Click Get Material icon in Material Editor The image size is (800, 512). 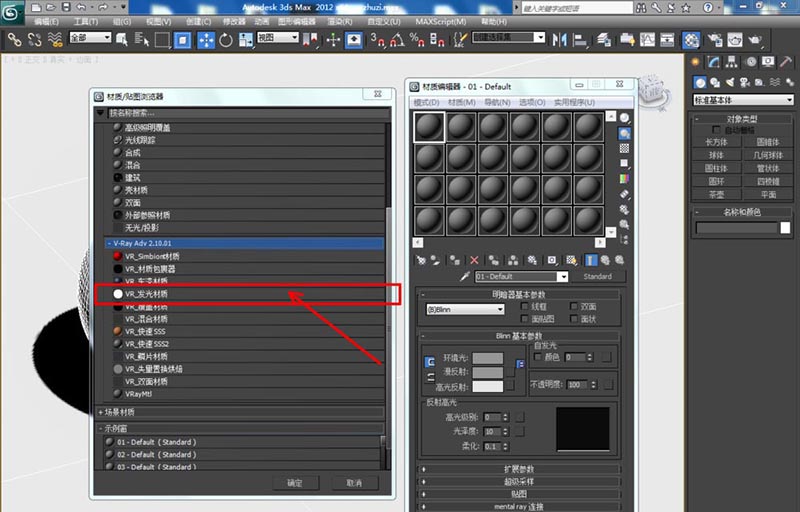click(420, 260)
